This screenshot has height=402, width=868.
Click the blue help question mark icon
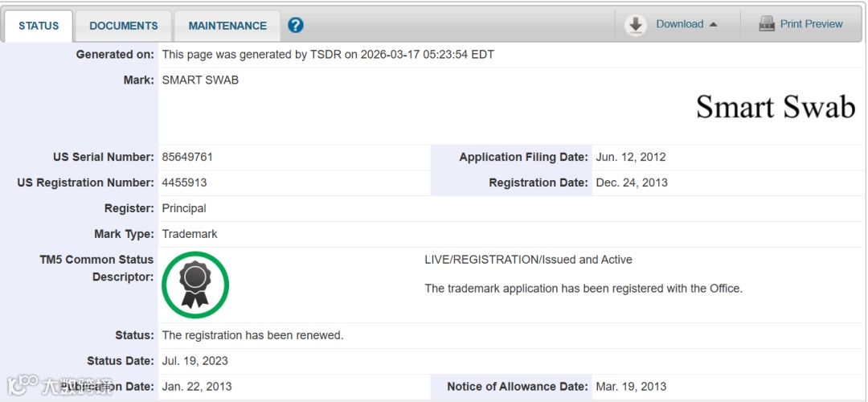pos(295,25)
